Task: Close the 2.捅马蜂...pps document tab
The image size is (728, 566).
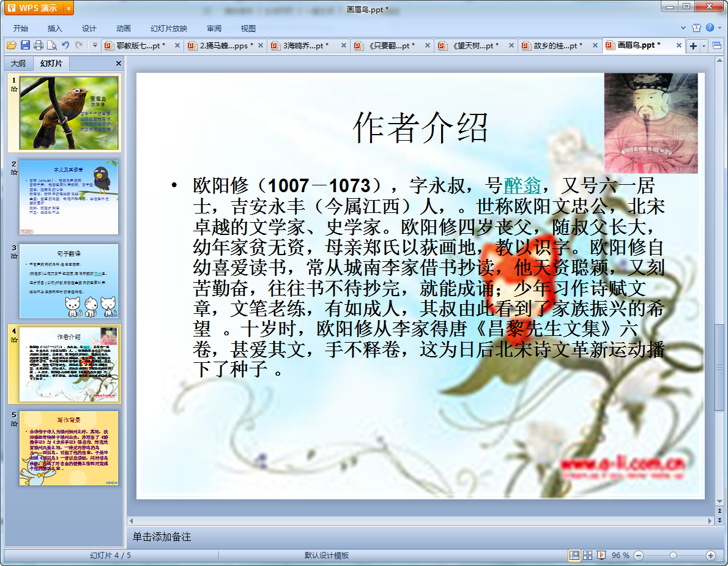Action: (x=261, y=45)
